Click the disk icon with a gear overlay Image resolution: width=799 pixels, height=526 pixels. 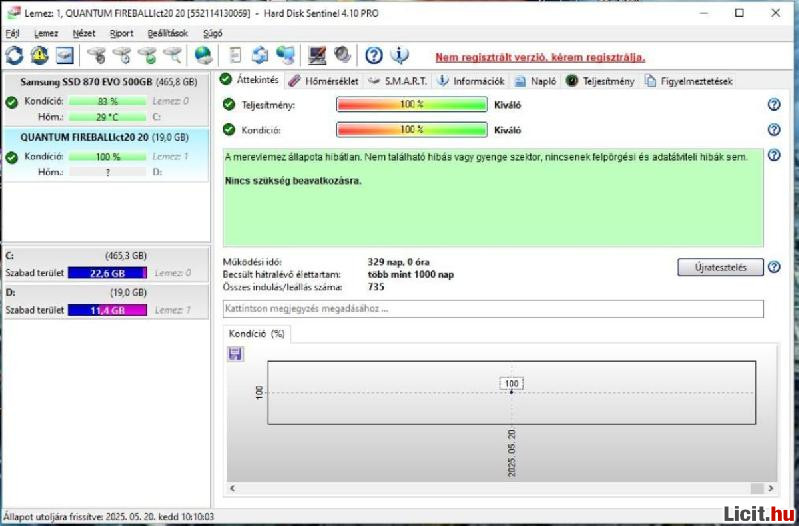(x=96, y=55)
